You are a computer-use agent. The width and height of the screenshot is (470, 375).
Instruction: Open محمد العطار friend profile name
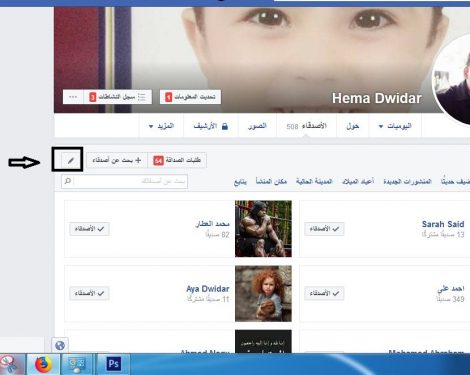[x=212, y=224]
